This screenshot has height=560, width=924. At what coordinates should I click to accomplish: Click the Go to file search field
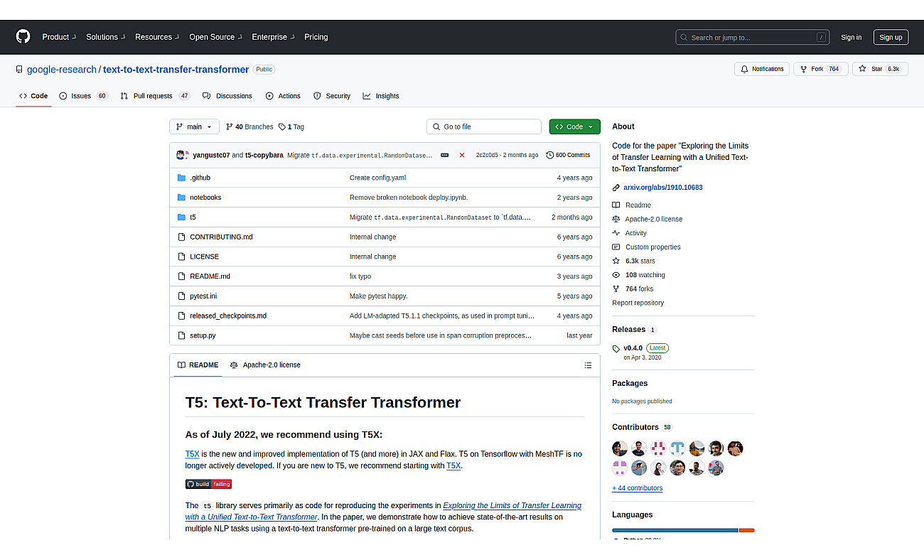[484, 126]
